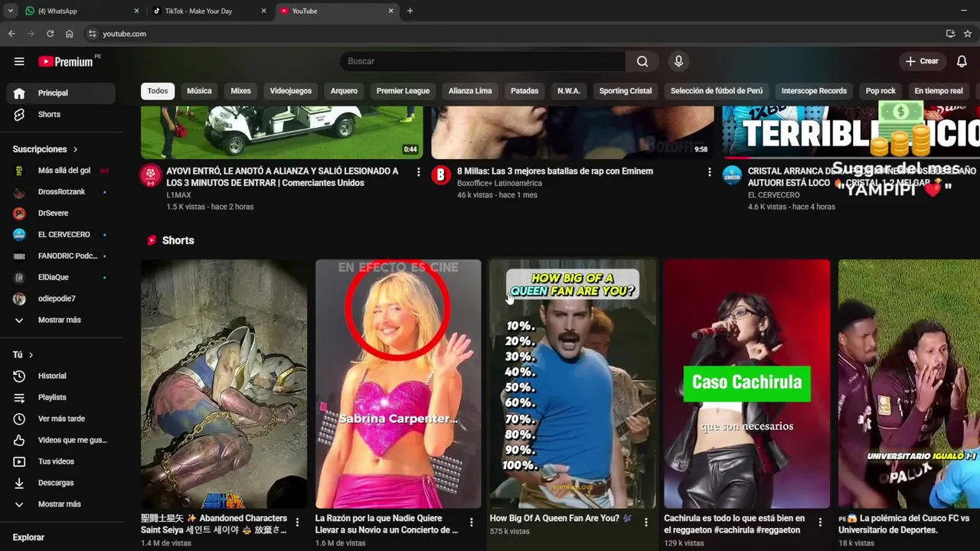Click L1MAX channel avatar
The image size is (980, 551).
150,175
